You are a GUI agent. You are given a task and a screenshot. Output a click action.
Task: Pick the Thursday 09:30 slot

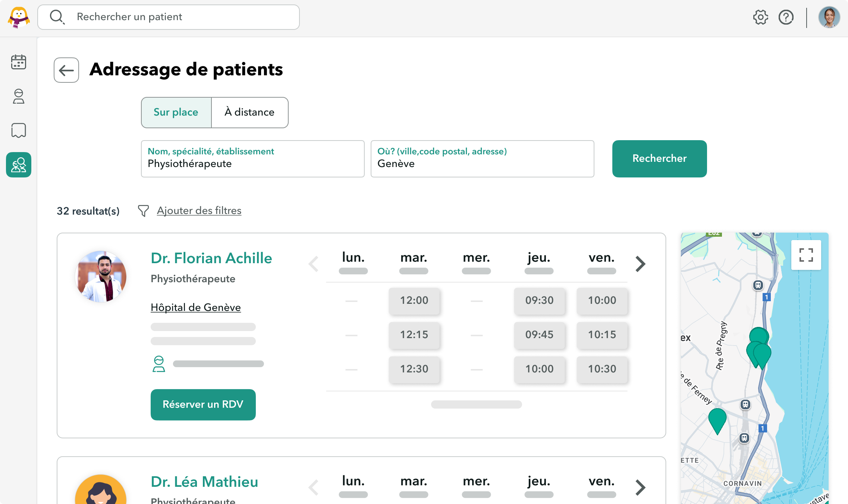[x=539, y=300]
